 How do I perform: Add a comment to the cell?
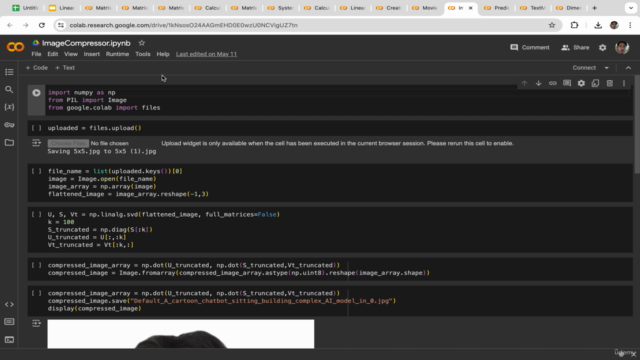pos(567,83)
